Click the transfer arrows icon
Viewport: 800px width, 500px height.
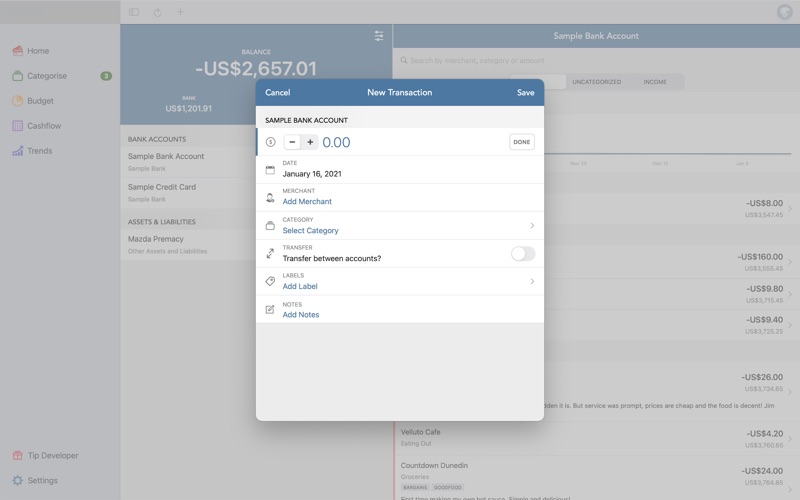tap(270, 253)
